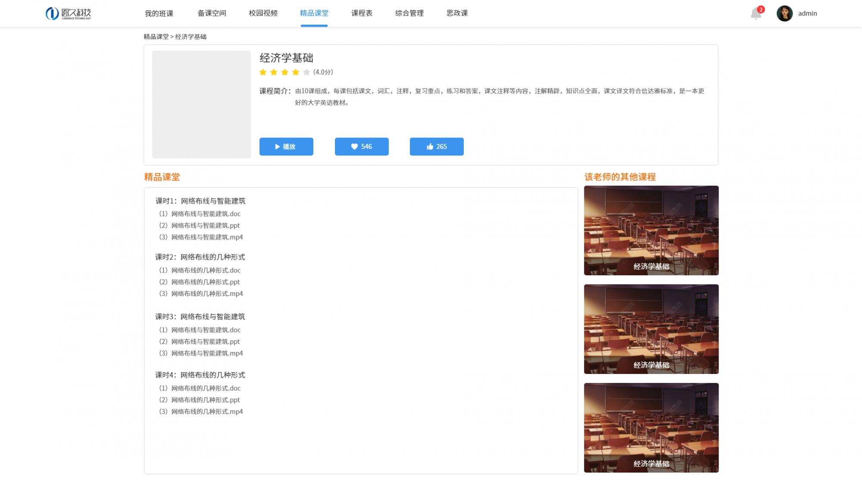Click the orange 精品课堂 section heading
Screen dimensions: 862x504
click(x=162, y=177)
